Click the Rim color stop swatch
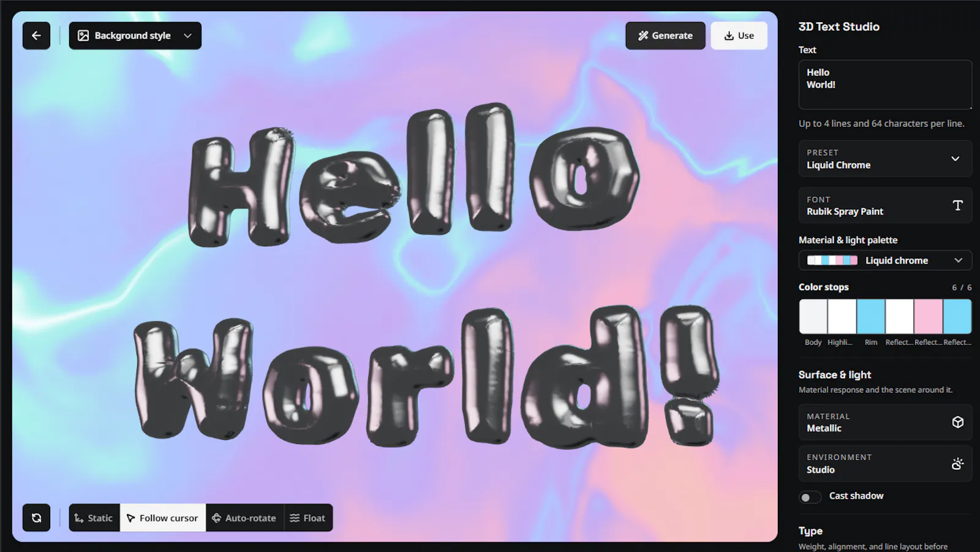The height and width of the screenshot is (552, 980). [871, 316]
